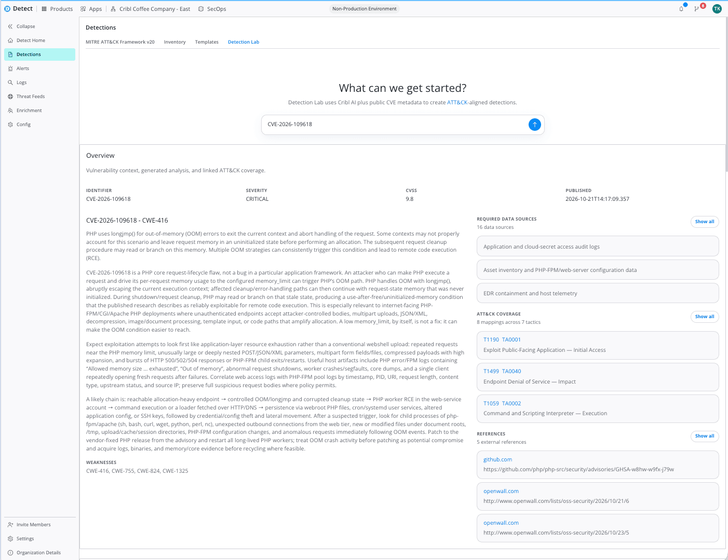Collapse the left sidebar
728x560 pixels.
21,26
